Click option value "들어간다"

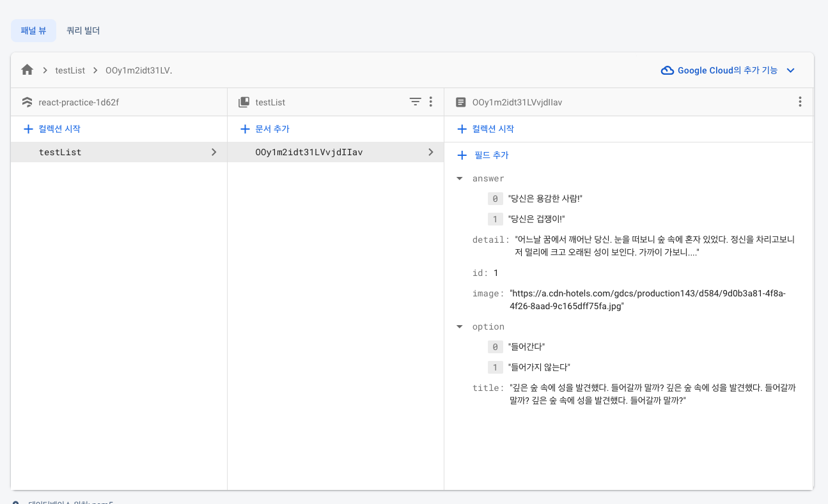coord(526,347)
